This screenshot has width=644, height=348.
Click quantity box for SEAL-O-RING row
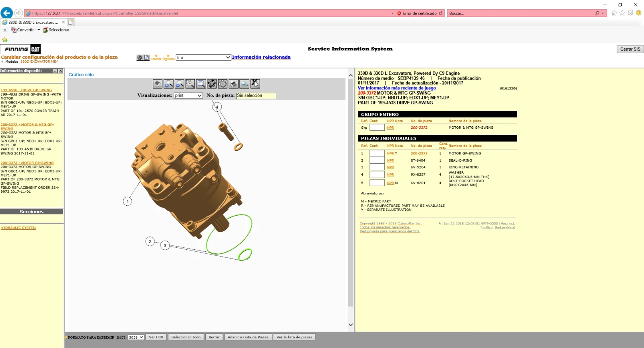(x=377, y=161)
